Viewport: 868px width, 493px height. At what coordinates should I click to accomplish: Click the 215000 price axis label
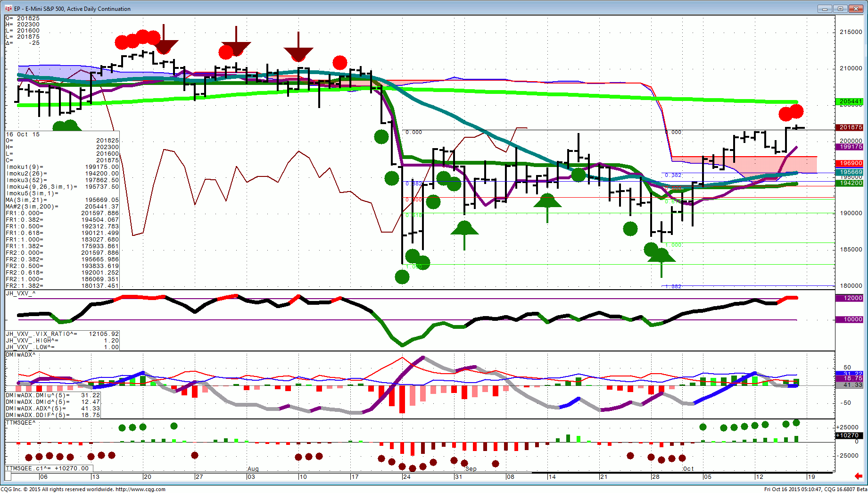(851, 32)
